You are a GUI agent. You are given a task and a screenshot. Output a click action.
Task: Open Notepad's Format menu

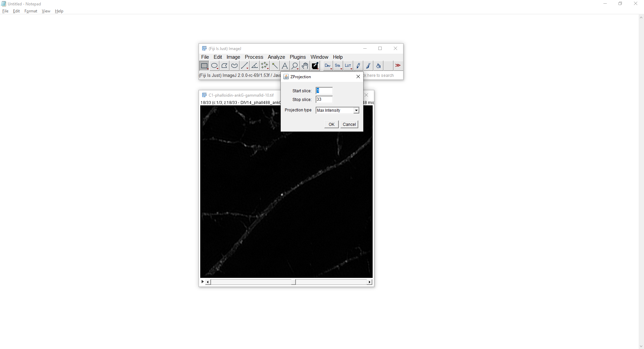coord(31,11)
